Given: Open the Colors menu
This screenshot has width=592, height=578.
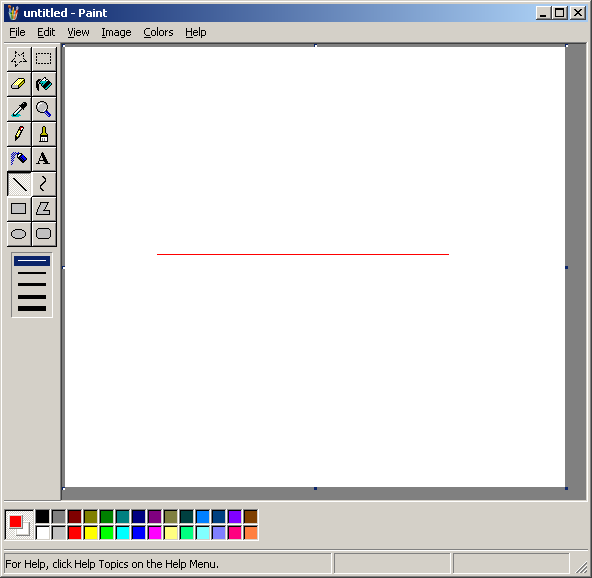Looking at the screenshot, I should pyautogui.click(x=158, y=32).
